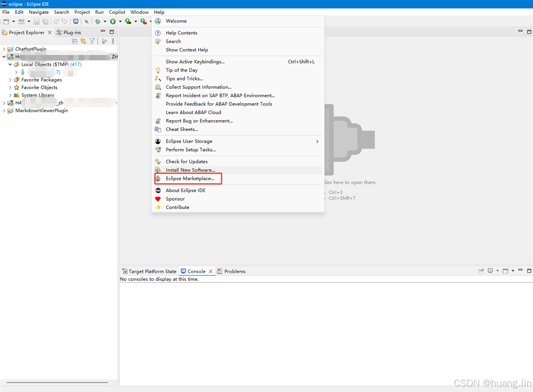Open the New dropdown arrow in toolbar
533x392 pixels.
pos(13,21)
